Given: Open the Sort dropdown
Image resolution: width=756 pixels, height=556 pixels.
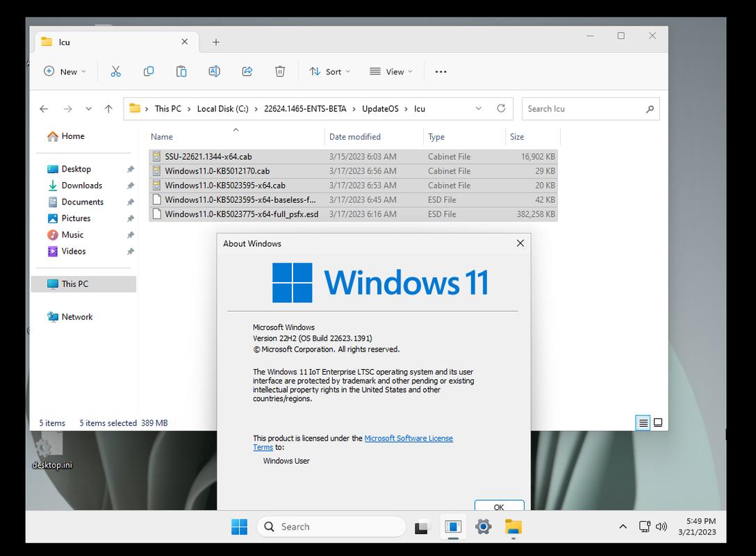Looking at the screenshot, I should coord(330,72).
